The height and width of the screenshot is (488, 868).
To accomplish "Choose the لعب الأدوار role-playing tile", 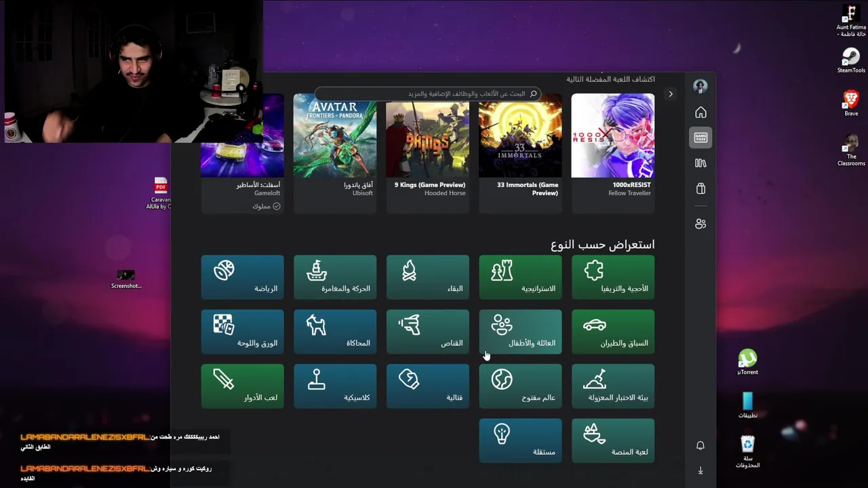I will pyautogui.click(x=242, y=386).
